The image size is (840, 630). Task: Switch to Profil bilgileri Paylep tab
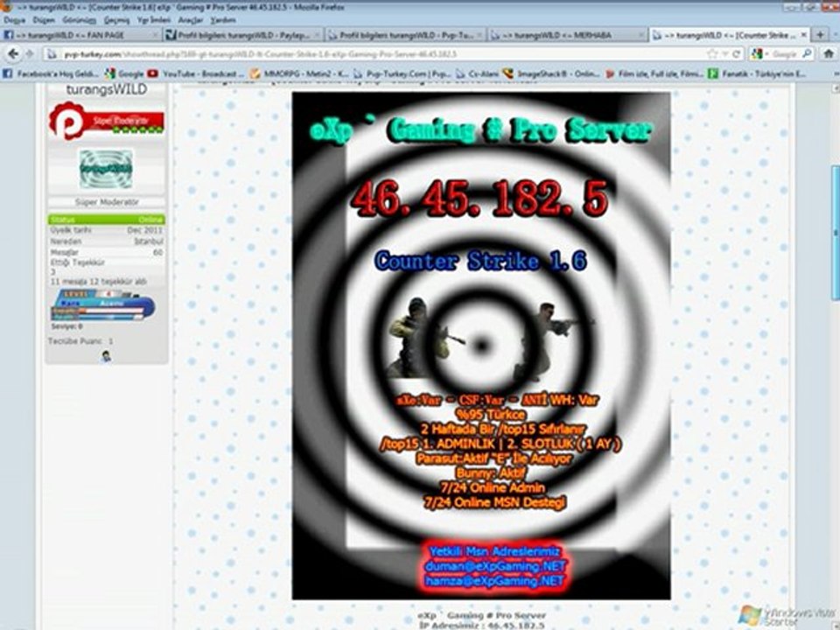tap(242, 35)
